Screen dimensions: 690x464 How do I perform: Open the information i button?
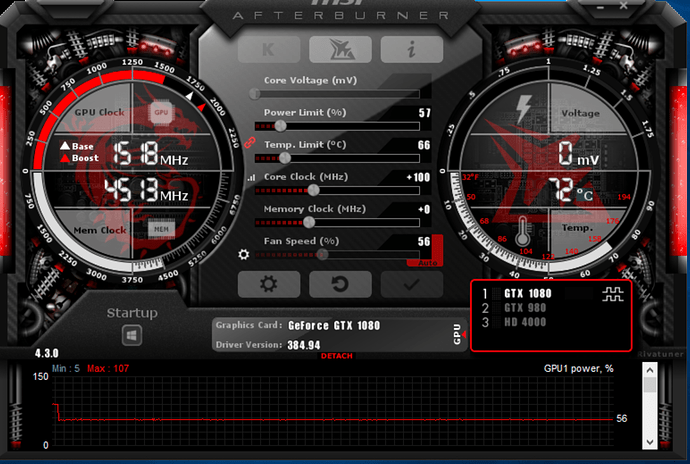(411, 49)
